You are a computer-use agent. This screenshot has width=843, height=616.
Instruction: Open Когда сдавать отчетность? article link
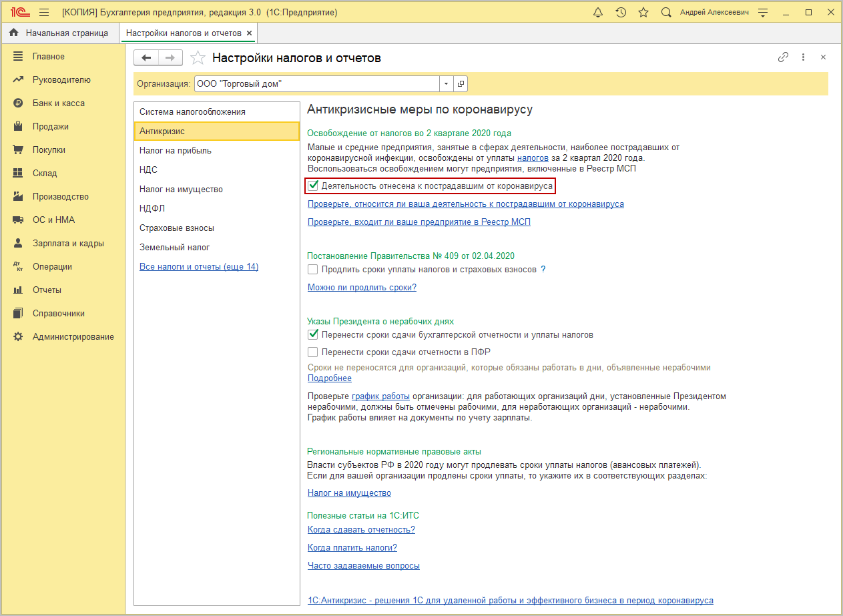pos(361,530)
